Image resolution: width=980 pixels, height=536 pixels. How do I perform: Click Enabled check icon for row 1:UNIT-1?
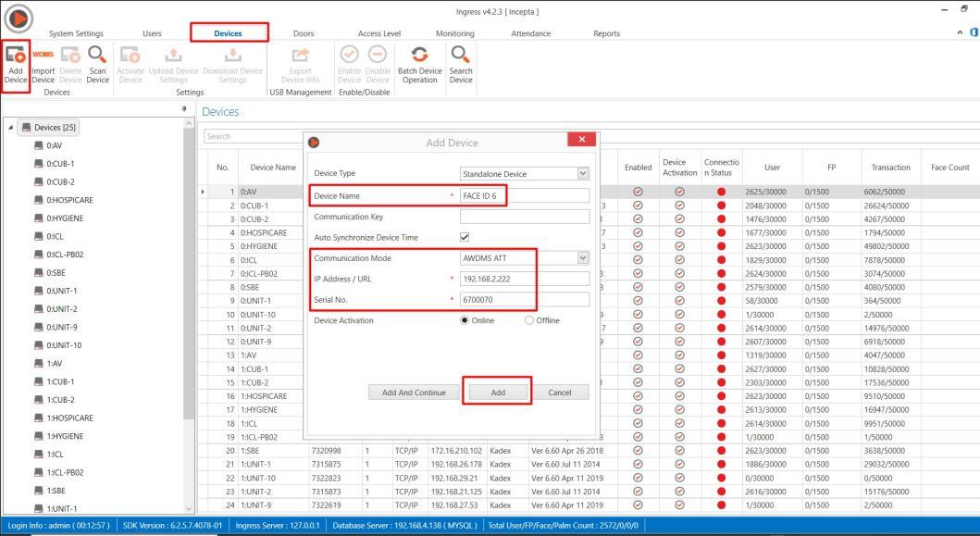638,465
